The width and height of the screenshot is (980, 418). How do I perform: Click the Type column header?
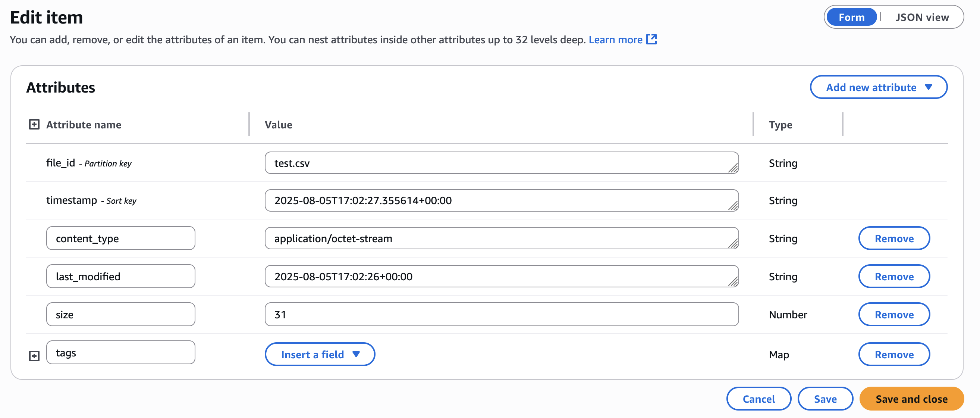(780, 125)
